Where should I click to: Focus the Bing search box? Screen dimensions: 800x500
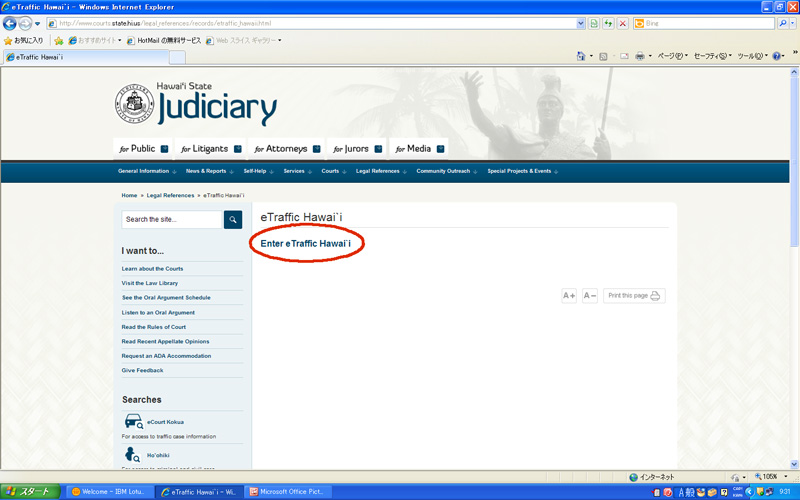(x=705, y=23)
